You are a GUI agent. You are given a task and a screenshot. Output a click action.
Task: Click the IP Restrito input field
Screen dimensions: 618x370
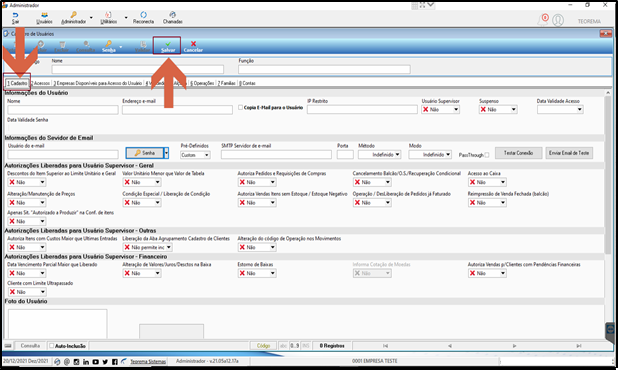tap(362, 110)
